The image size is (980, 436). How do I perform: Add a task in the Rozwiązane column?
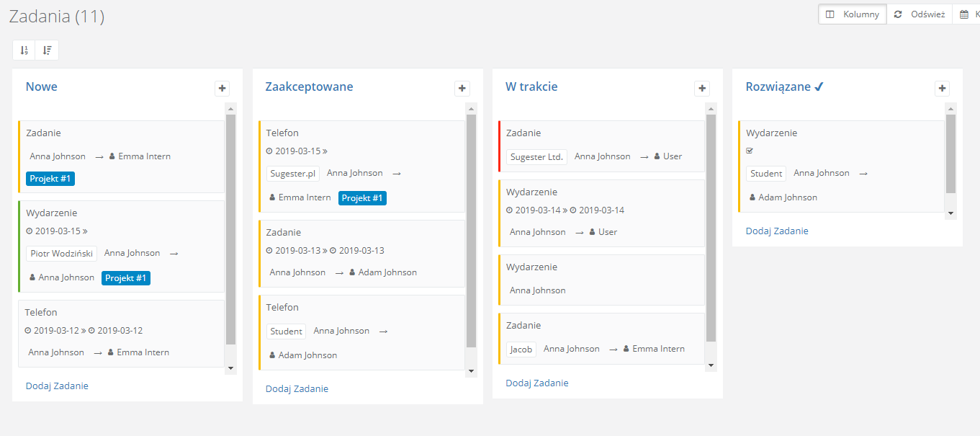(x=777, y=232)
